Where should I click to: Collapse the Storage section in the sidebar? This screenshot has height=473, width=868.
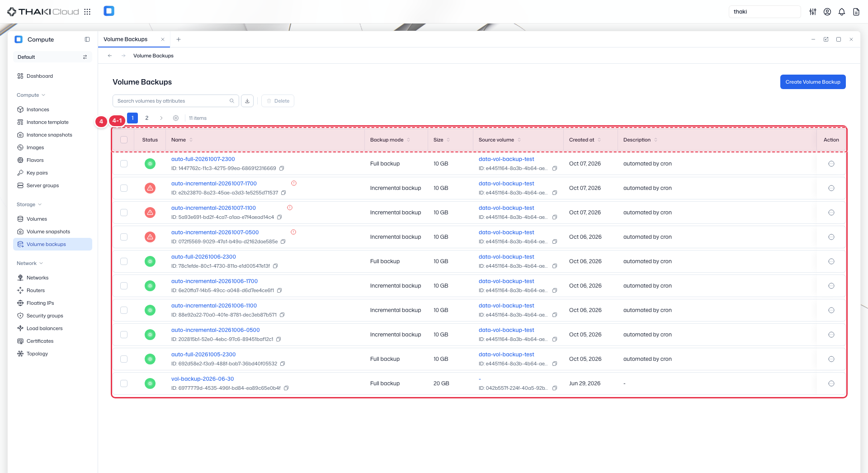click(x=29, y=204)
